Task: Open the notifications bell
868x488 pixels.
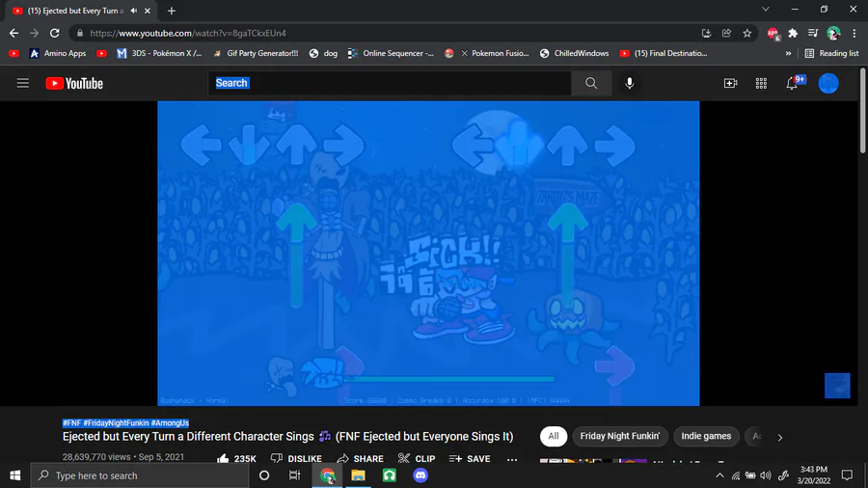Action: click(x=792, y=83)
